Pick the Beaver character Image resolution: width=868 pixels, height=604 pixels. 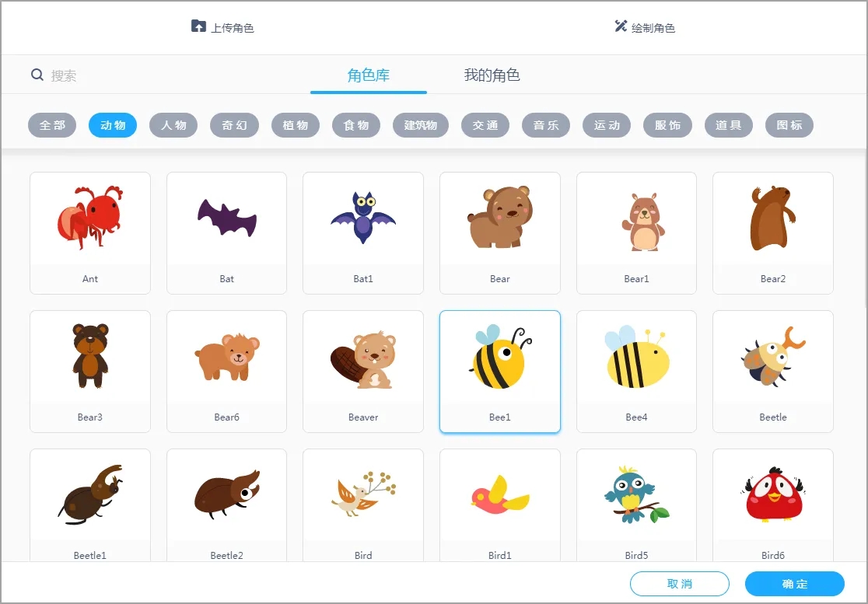coord(363,371)
